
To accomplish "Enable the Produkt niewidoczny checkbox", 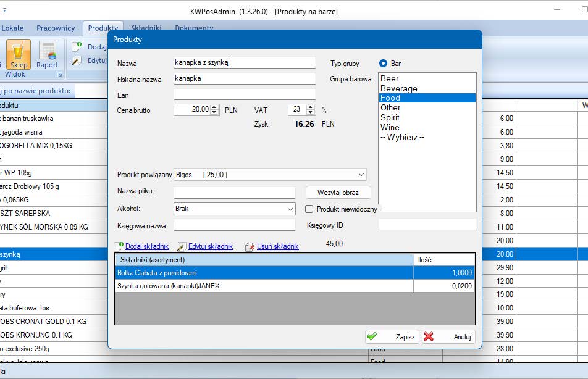I will [x=310, y=209].
